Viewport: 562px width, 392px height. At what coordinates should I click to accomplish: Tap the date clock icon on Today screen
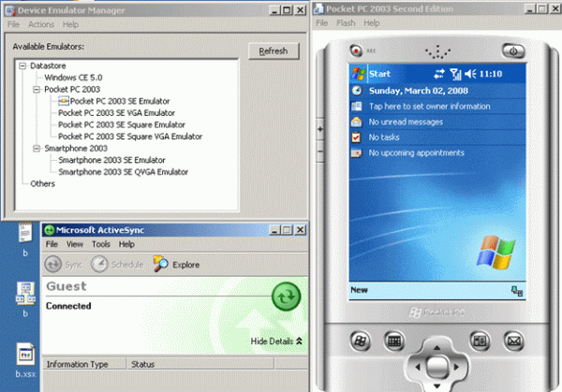coord(356,91)
